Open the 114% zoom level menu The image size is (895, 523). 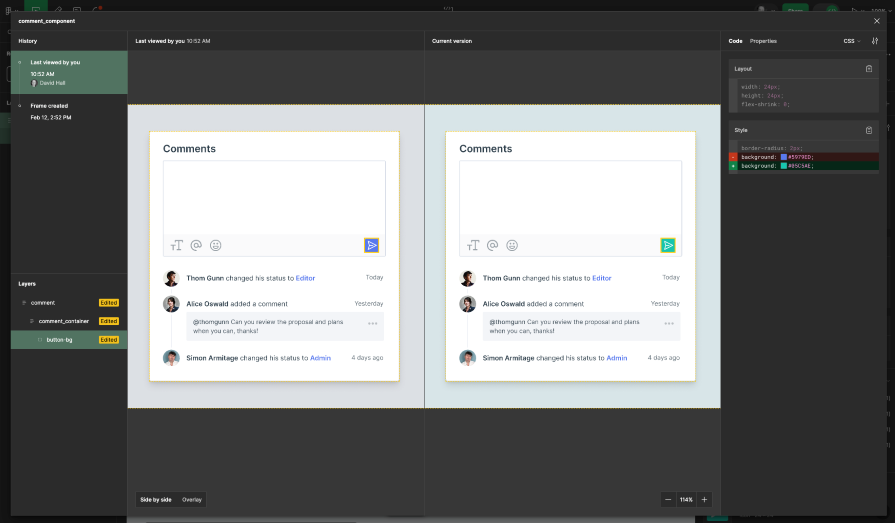click(686, 499)
